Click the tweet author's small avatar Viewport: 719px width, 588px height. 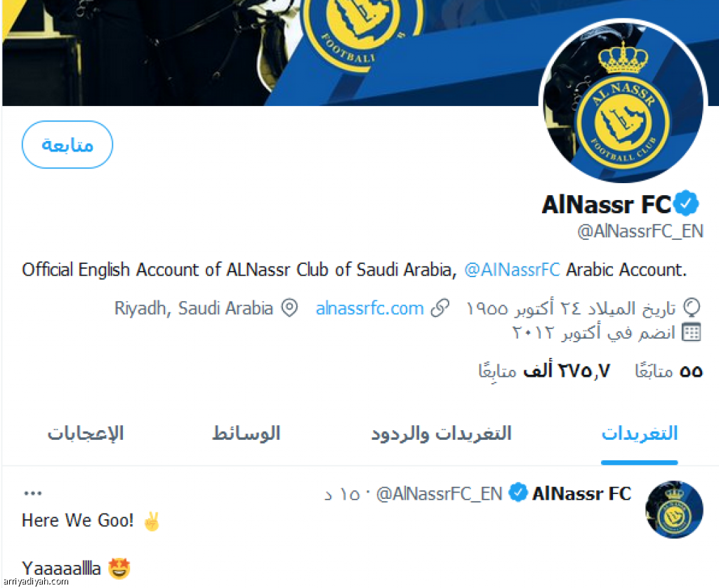click(673, 509)
